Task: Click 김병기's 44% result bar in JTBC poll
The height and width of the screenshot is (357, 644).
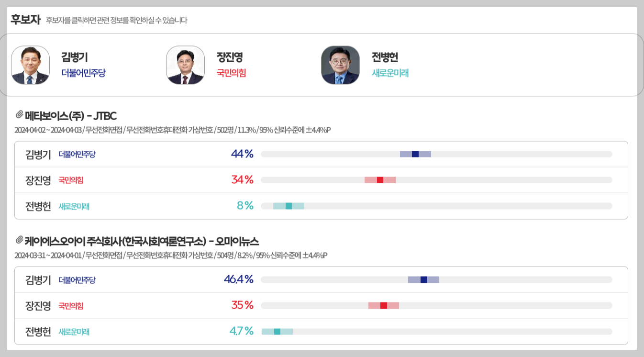Action: point(415,154)
